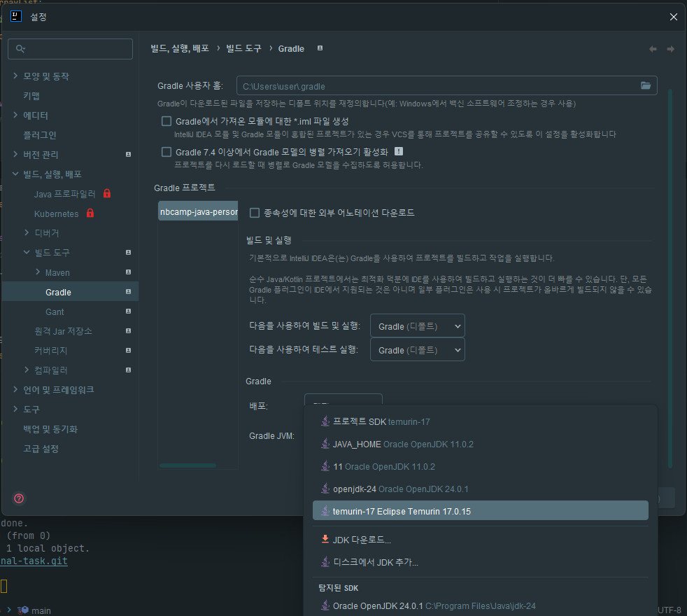This screenshot has height=616, width=687.
Task: Click the project marker icon on the Gant row
Action: [x=128, y=311]
